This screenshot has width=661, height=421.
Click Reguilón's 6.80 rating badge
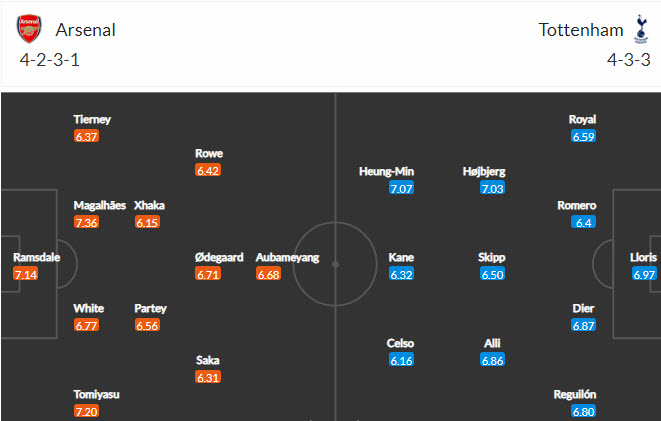point(583,411)
